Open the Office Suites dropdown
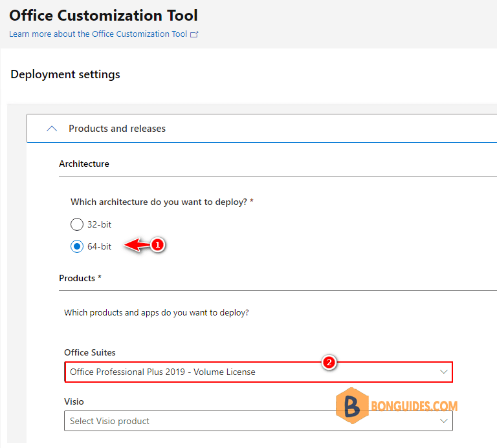 click(258, 372)
